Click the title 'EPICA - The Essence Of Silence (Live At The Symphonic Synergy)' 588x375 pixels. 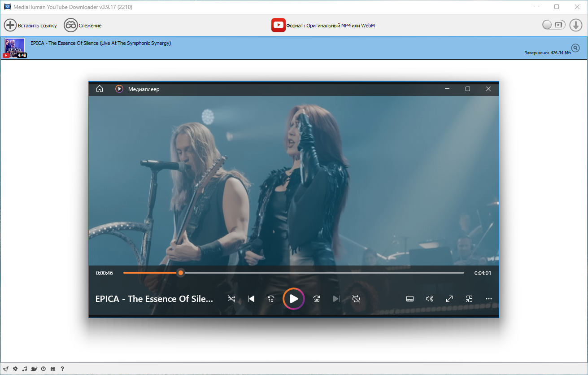[x=100, y=43]
